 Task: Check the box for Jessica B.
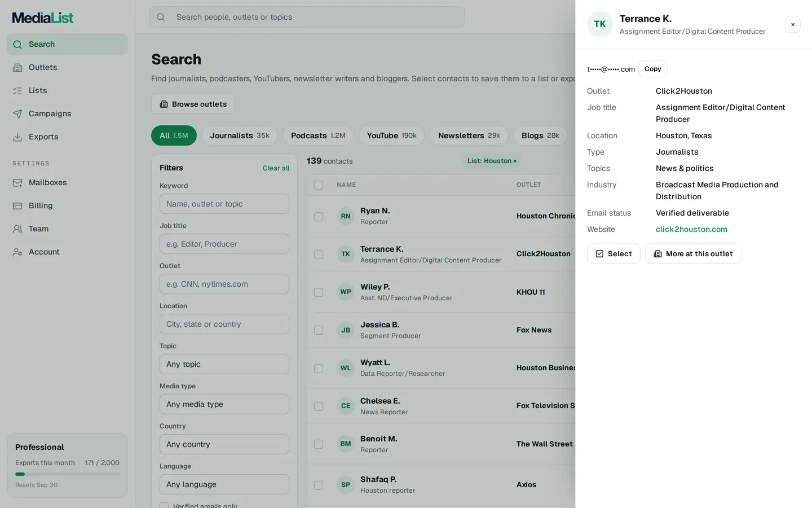[319, 330]
